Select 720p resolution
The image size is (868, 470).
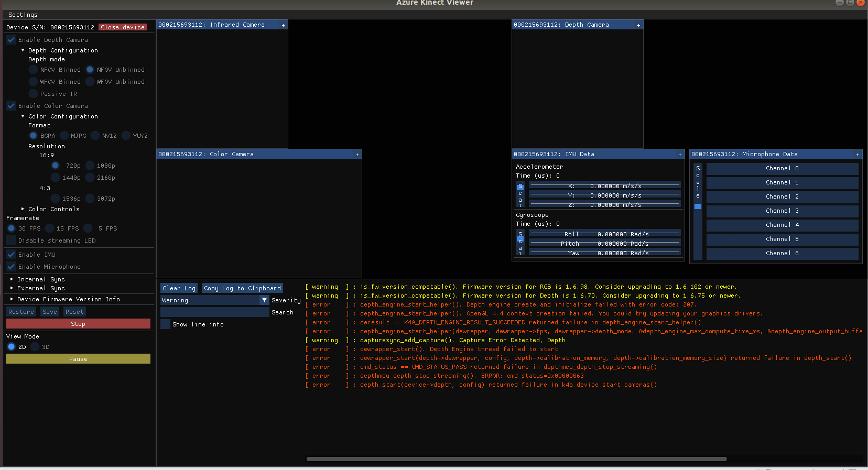pyautogui.click(x=55, y=166)
